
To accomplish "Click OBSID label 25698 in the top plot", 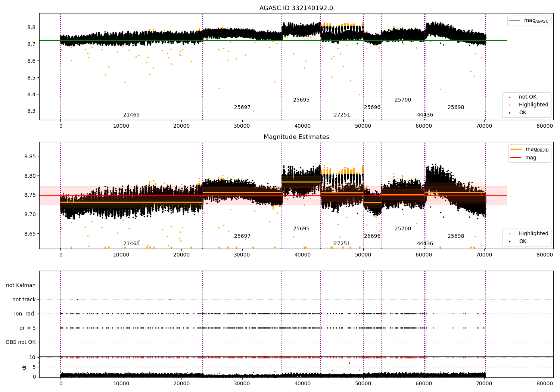I will (456, 108).
